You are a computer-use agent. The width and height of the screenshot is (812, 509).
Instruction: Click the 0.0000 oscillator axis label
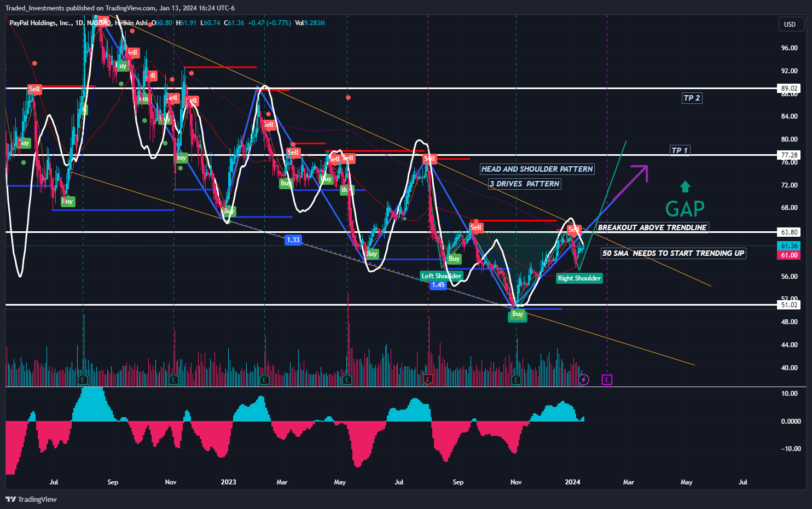(791, 422)
